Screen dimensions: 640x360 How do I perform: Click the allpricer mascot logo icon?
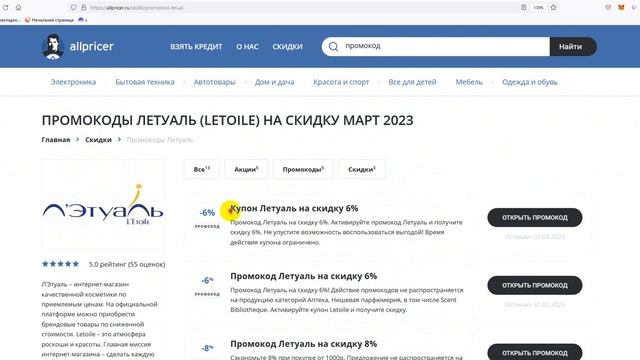(x=53, y=47)
